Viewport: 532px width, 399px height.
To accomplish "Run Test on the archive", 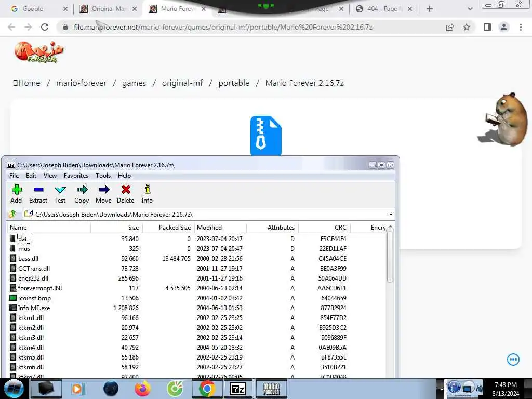I will [60, 194].
